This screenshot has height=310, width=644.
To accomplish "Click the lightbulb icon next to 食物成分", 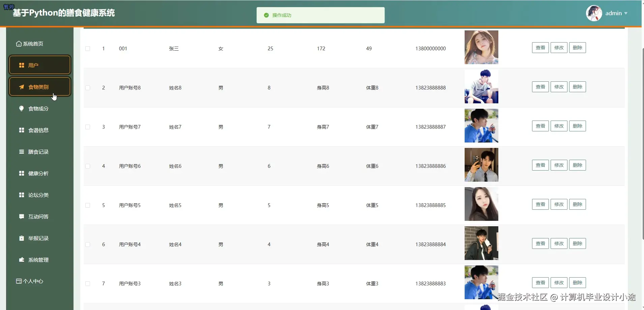I will [22, 108].
